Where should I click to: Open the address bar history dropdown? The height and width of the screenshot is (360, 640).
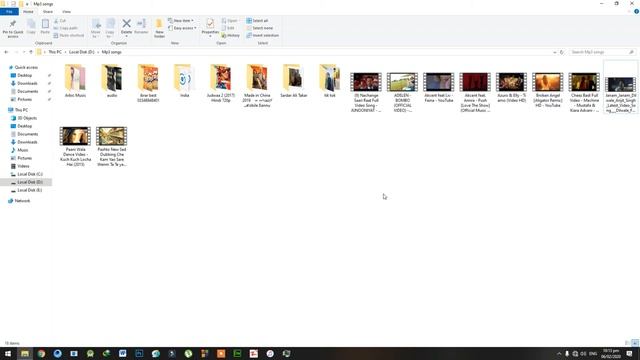point(554,52)
